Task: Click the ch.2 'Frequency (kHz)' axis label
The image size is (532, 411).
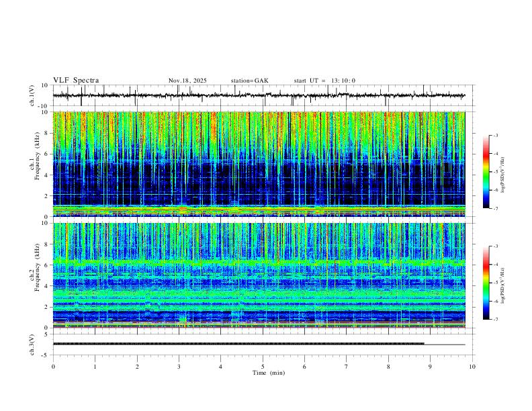Action: point(38,267)
